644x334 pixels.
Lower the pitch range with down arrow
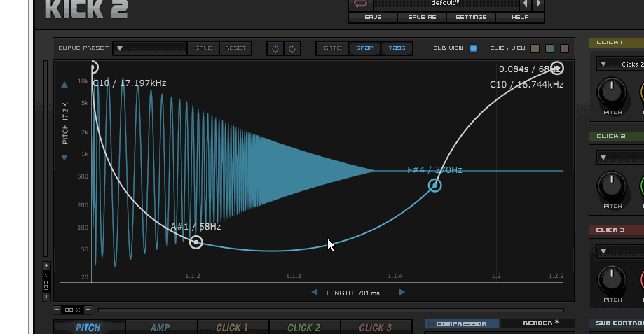point(64,158)
